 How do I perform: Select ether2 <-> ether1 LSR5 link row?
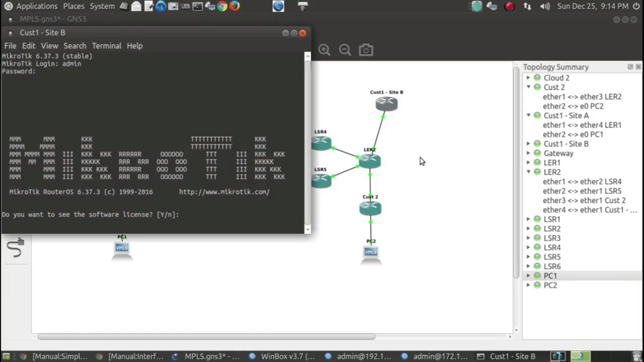(x=582, y=191)
